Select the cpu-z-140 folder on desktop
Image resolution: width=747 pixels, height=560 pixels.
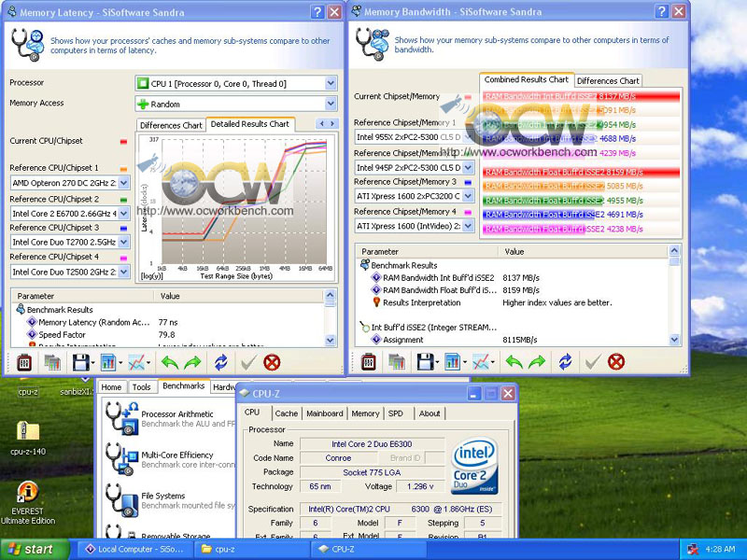point(28,438)
